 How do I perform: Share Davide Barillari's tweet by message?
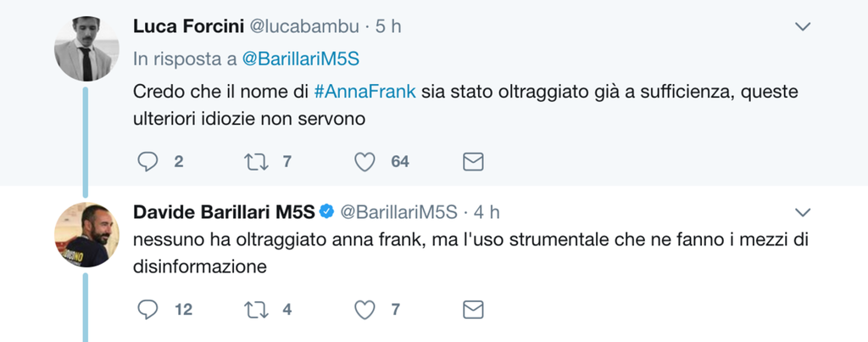(x=473, y=310)
